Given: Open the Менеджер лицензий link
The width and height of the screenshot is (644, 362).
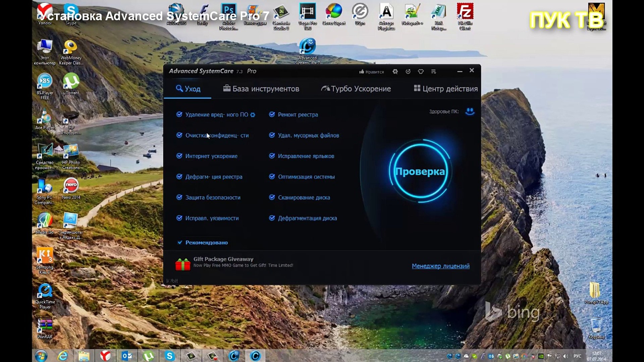Looking at the screenshot, I should click(441, 266).
